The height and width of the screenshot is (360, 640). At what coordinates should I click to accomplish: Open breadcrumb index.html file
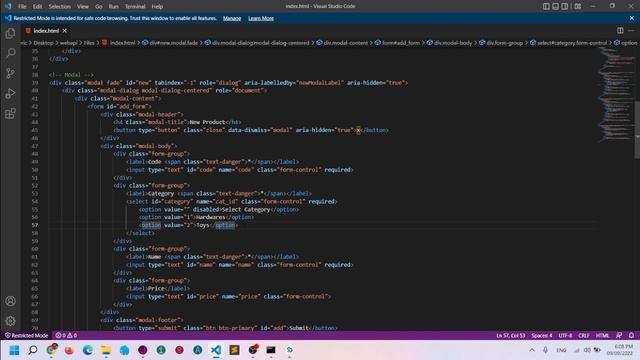click(x=119, y=43)
